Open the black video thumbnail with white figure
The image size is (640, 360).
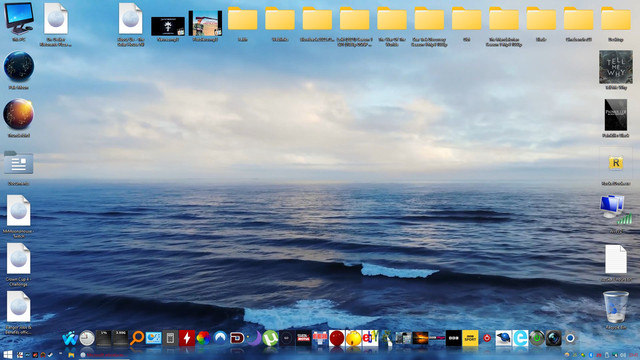[x=168, y=26]
